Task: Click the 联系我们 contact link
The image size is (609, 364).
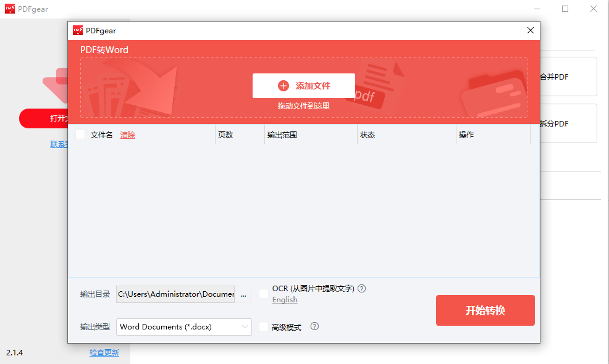Action: click(x=59, y=144)
